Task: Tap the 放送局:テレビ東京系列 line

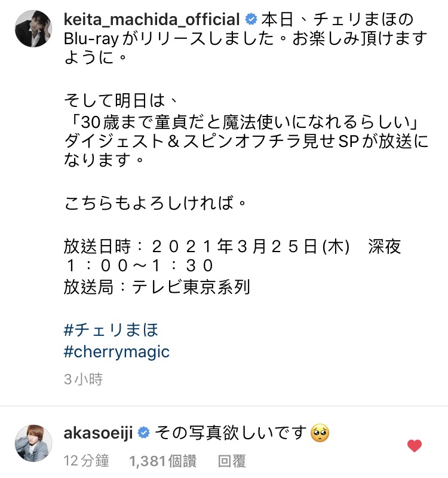Action: [x=157, y=287]
